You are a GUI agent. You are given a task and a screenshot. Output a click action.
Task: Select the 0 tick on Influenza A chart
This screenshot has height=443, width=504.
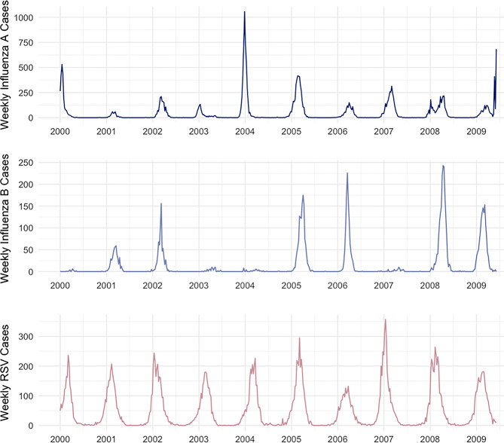click(x=31, y=118)
